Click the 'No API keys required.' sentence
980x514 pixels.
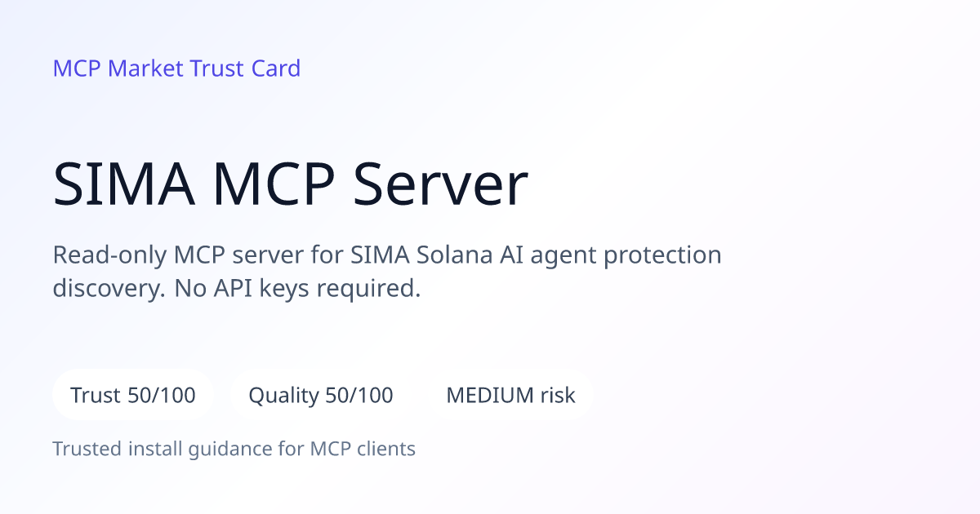pos(297,289)
